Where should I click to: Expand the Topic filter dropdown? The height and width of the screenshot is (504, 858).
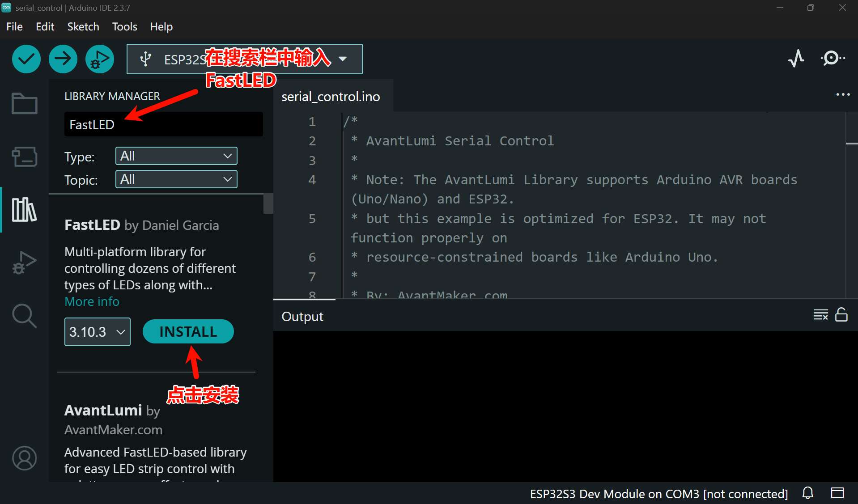[x=176, y=179]
